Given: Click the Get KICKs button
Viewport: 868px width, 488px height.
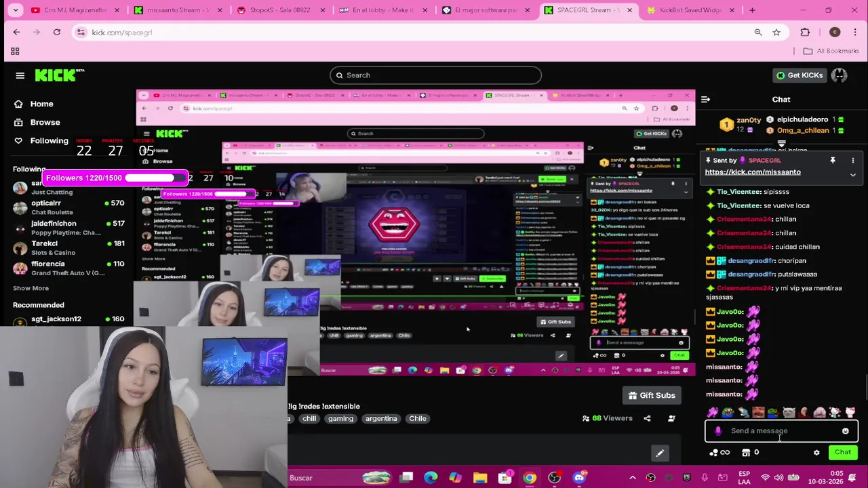Looking at the screenshot, I should (800, 75).
